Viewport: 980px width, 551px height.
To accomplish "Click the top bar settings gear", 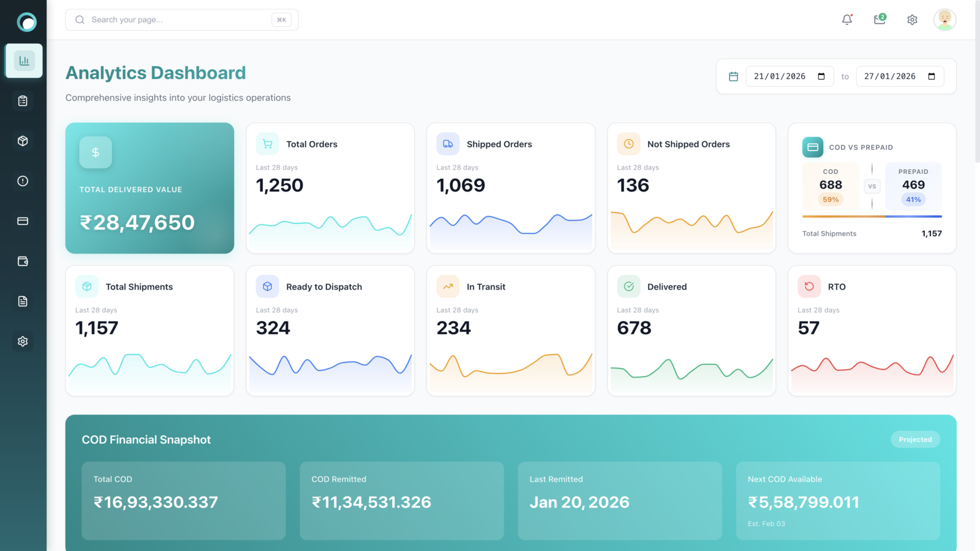I will 912,20.
